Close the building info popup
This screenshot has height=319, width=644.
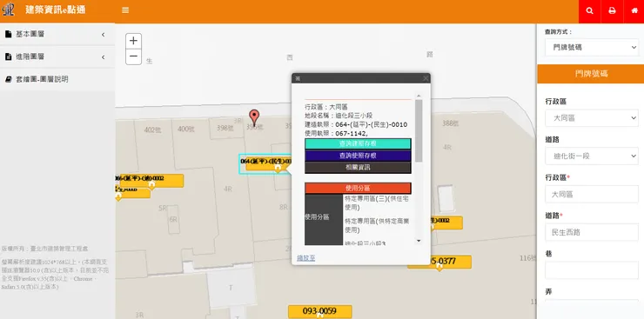(426, 78)
